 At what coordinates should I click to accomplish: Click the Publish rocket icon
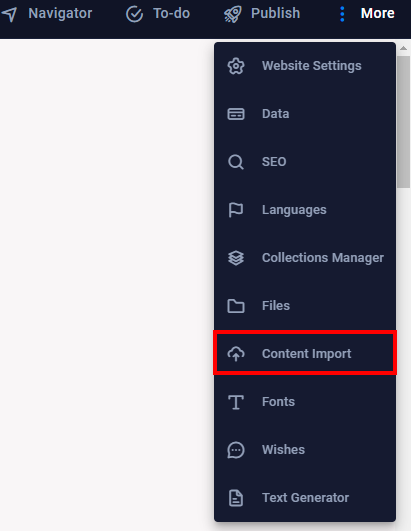(233, 14)
